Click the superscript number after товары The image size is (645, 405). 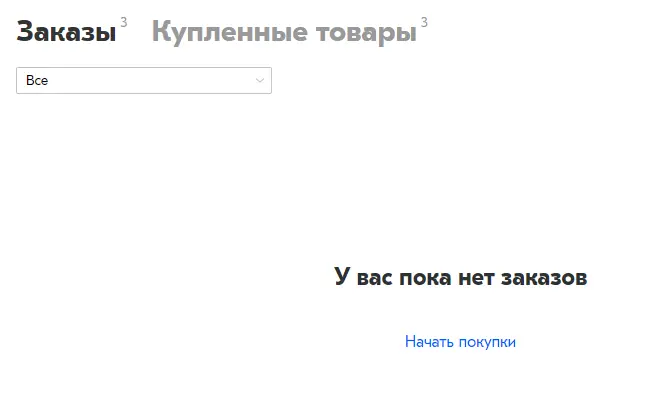[x=424, y=22]
